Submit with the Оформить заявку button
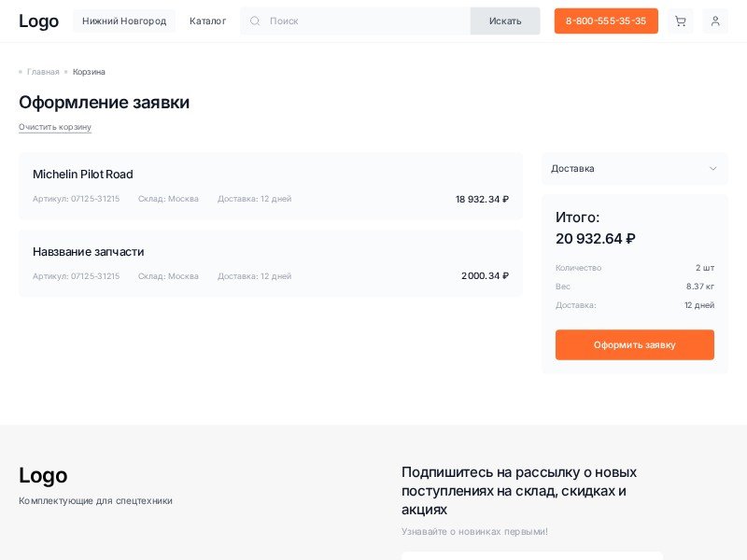The height and width of the screenshot is (560, 747). [x=634, y=344]
